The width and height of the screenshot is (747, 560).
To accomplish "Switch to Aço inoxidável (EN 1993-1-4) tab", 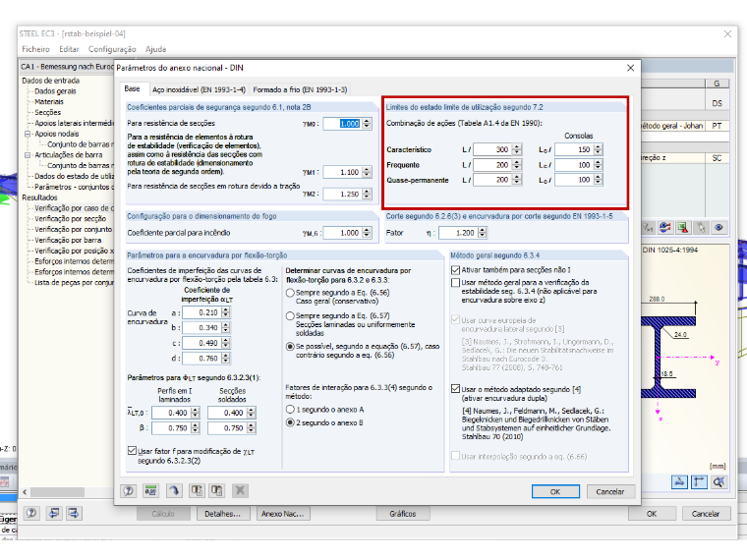I will [199, 89].
